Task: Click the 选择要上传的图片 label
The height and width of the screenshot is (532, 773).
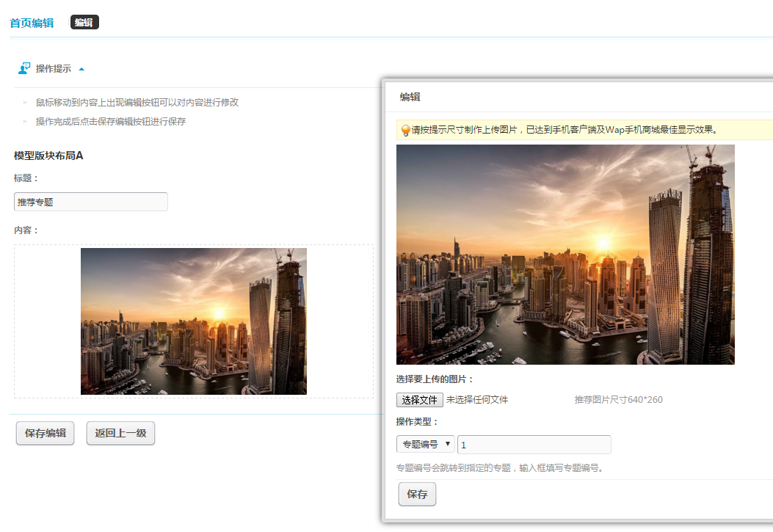Action: tap(435, 379)
